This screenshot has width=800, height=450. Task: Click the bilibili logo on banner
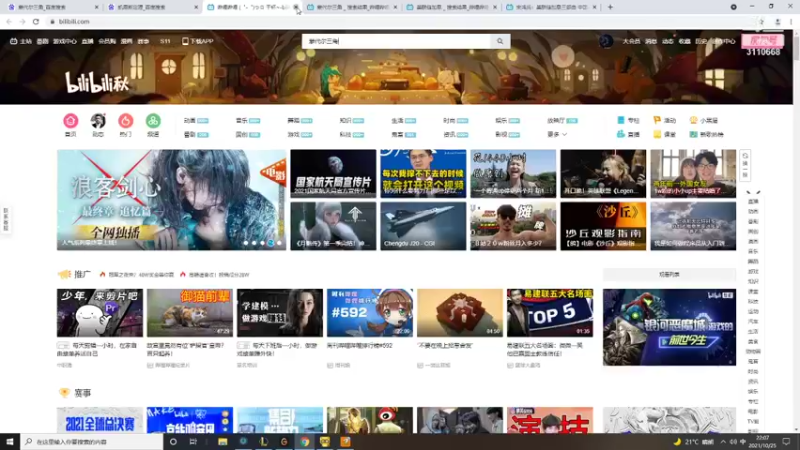[97, 82]
